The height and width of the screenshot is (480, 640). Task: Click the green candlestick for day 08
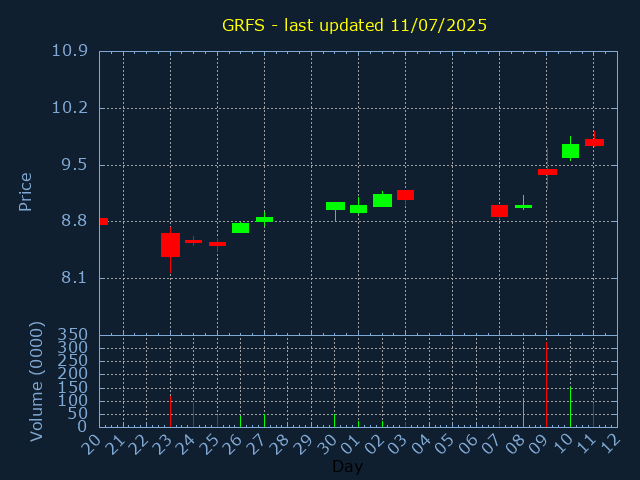(x=523, y=207)
